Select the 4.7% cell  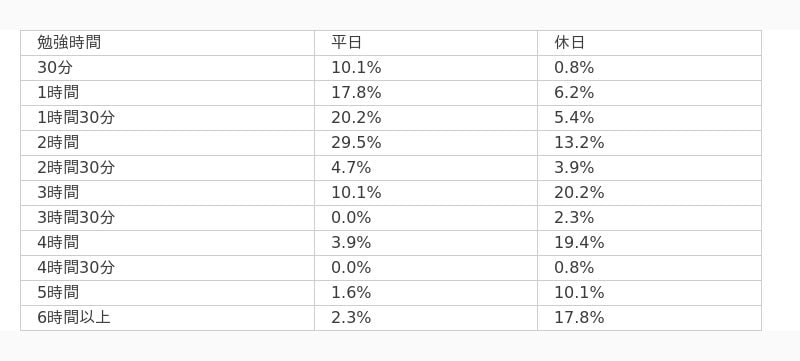point(426,168)
